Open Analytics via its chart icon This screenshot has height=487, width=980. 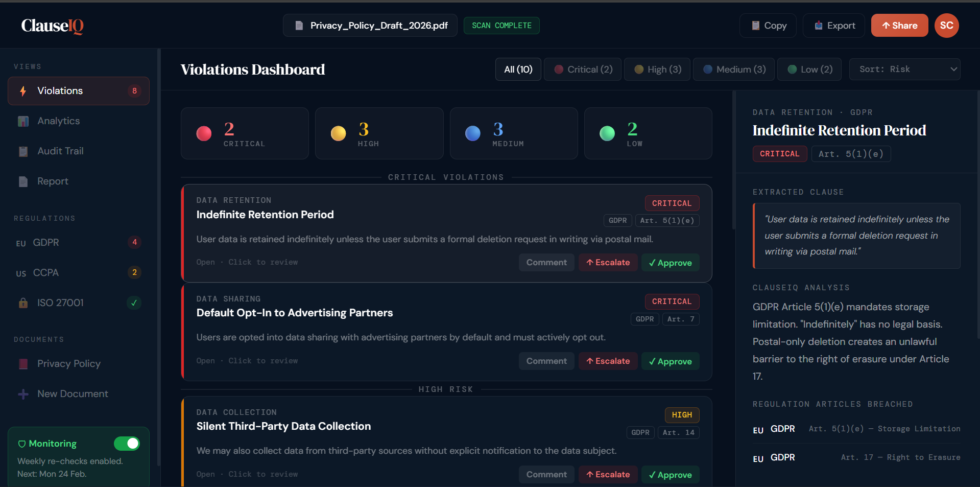(x=23, y=121)
